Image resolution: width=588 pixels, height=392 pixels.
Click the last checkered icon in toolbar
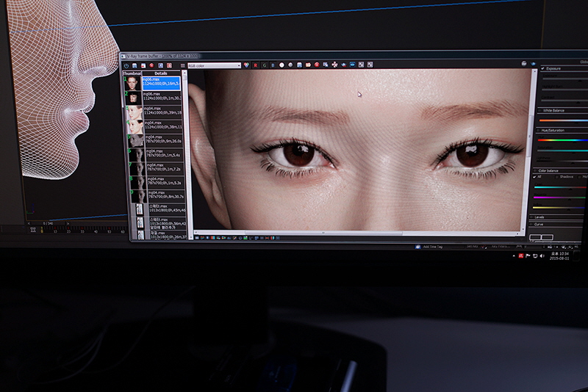point(370,65)
